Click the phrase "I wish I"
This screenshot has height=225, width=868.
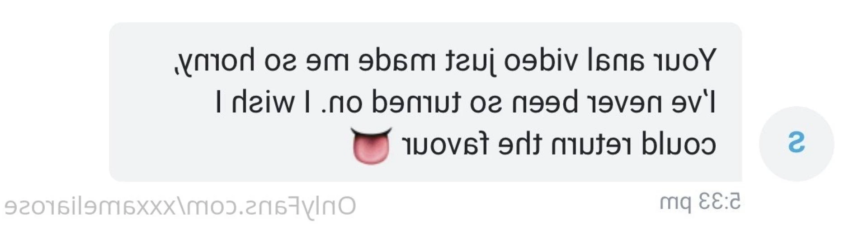pos(263,101)
